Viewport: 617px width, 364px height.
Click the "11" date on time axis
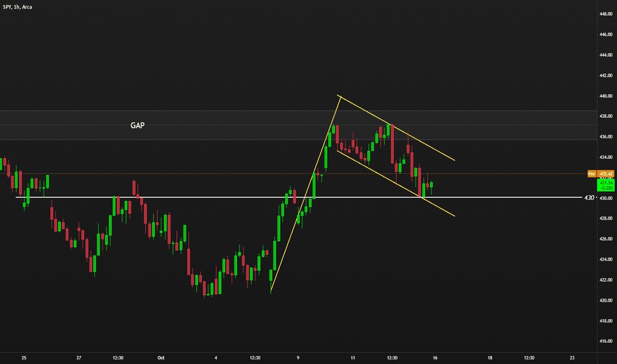point(353,357)
